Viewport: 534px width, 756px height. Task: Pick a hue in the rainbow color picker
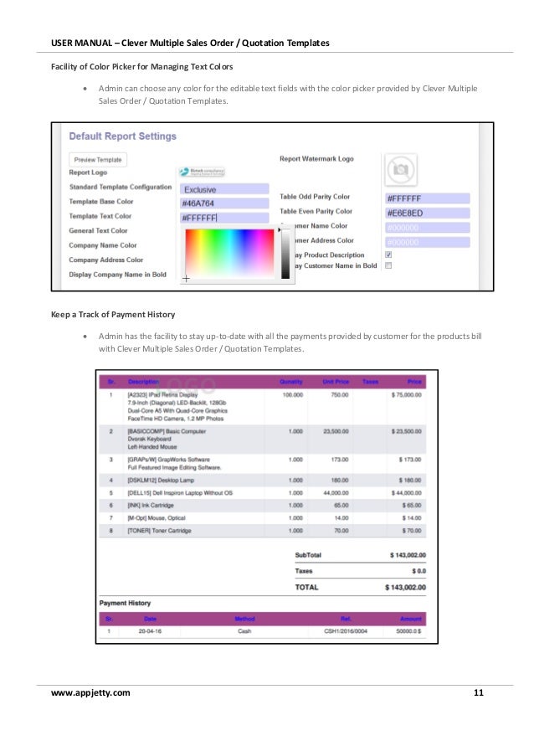click(230, 253)
